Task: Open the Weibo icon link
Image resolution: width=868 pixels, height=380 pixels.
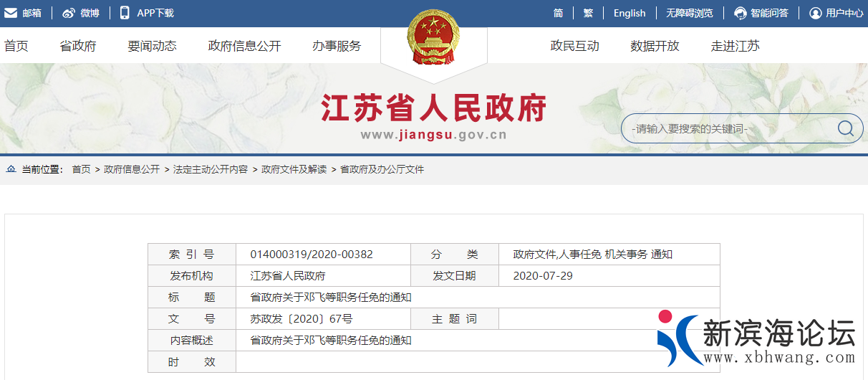Action: (69, 13)
